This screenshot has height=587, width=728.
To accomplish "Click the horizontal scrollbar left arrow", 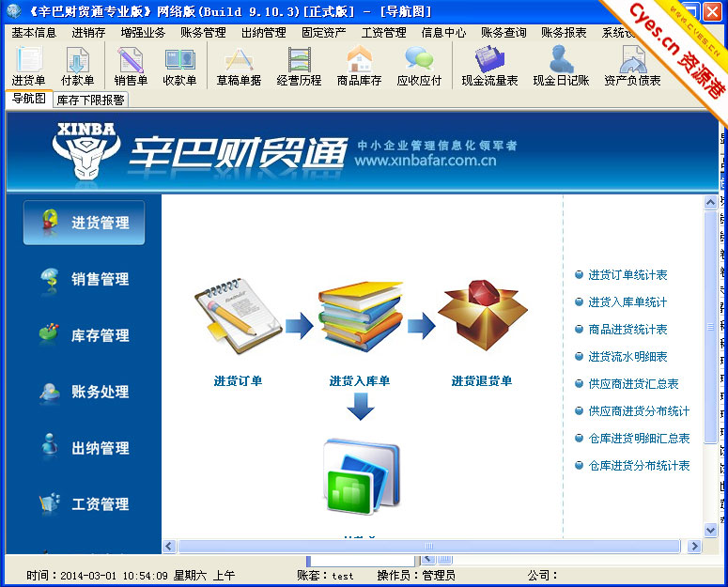I will point(168,547).
